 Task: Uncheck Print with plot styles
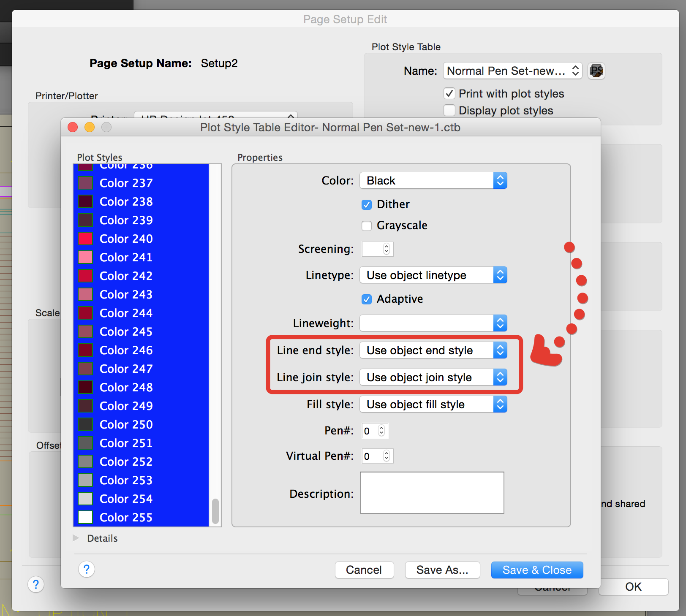449,93
